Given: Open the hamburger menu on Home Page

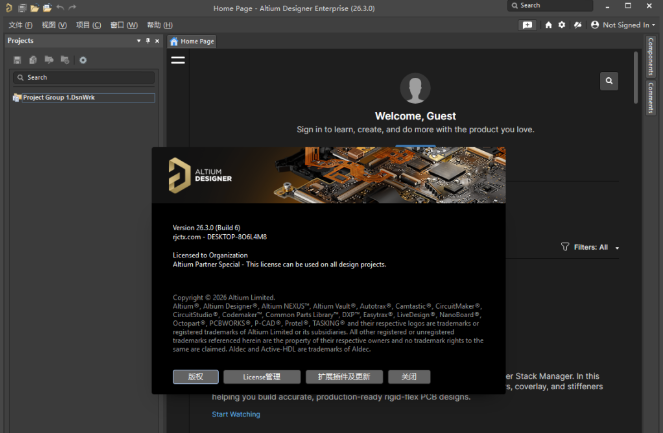Looking at the screenshot, I should tap(178, 61).
